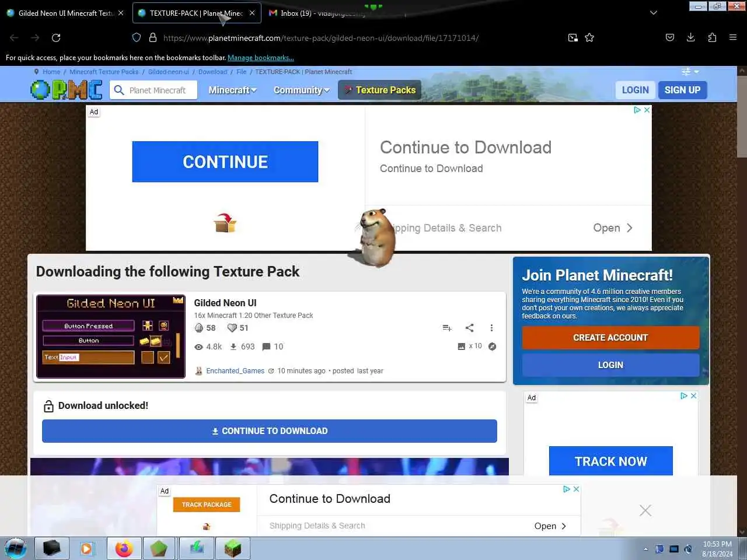
Task: Click the home pin icon in the breadcrumb
Action: pyautogui.click(x=37, y=72)
